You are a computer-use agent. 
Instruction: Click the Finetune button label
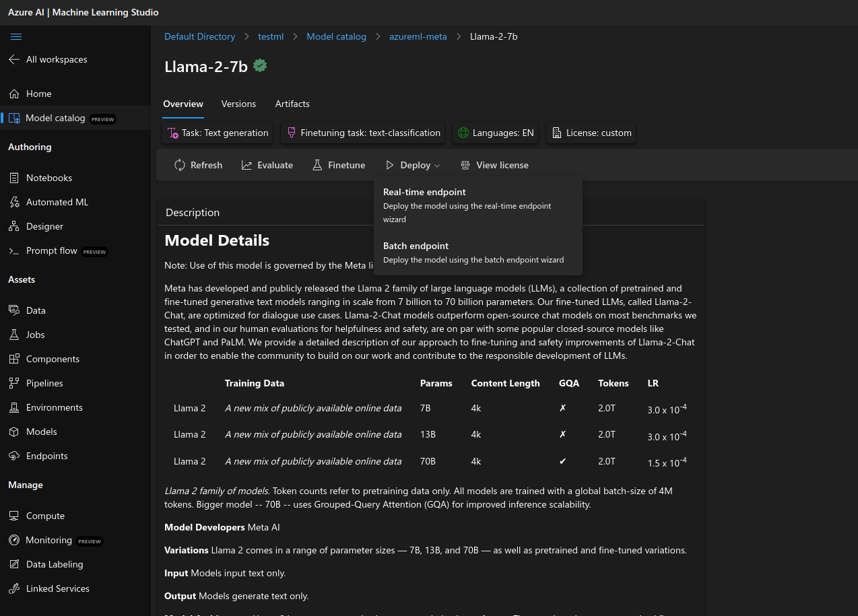pos(346,165)
